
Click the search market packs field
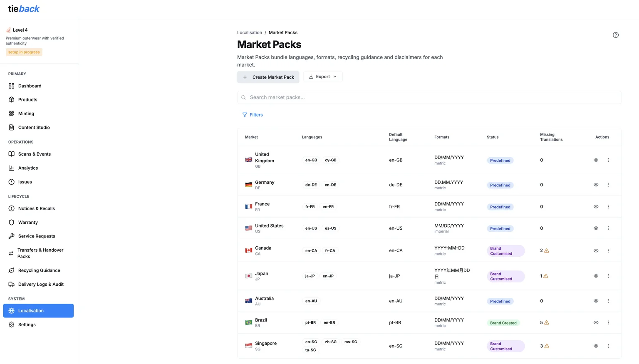tap(429, 97)
